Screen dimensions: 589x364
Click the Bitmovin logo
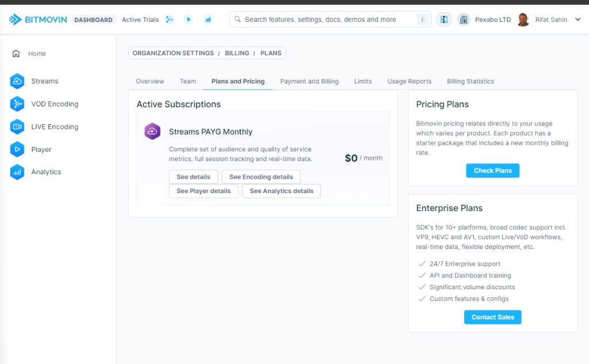coord(38,20)
